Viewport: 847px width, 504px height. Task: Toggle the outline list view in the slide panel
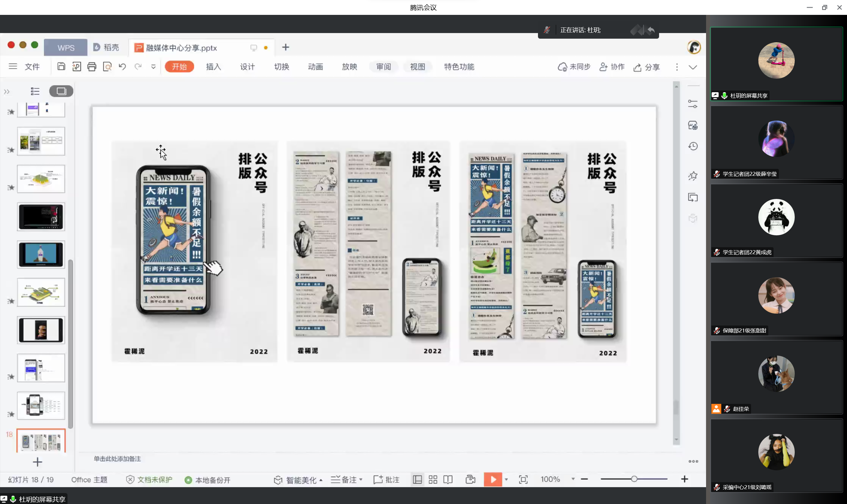click(35, 91)
